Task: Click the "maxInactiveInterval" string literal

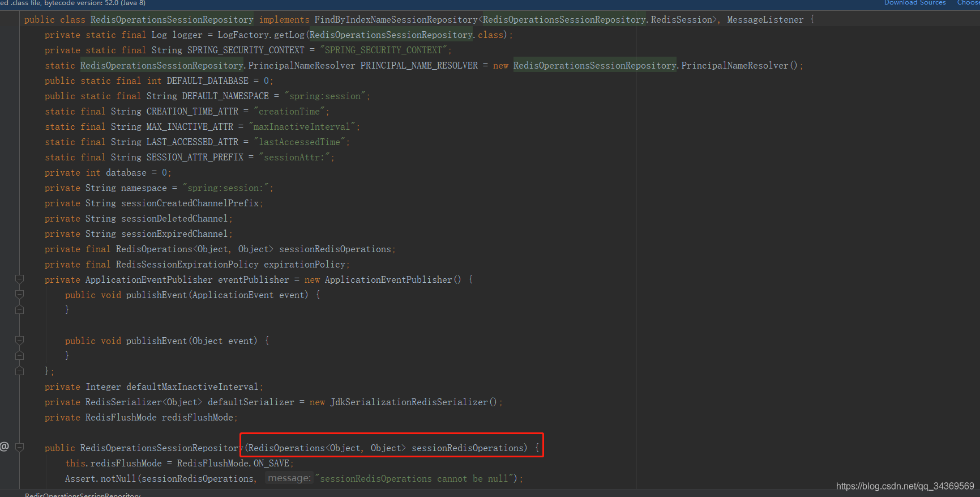Action: [302, 127]
